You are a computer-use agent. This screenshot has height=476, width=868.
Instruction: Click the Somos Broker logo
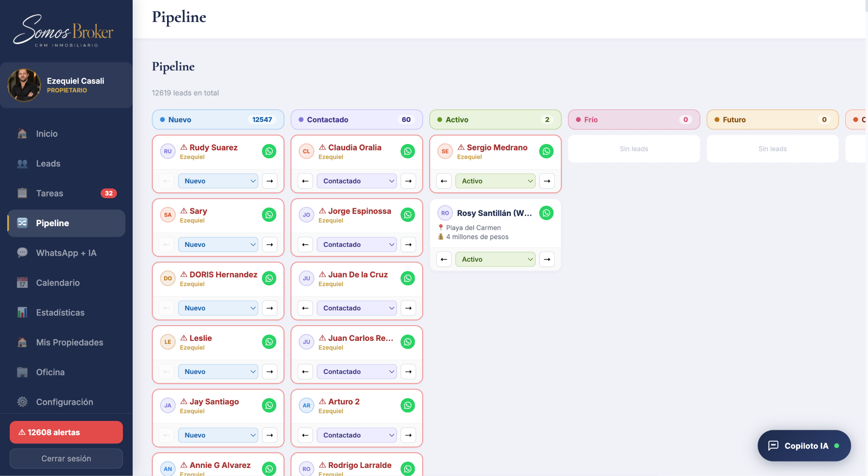pos(64,31)
